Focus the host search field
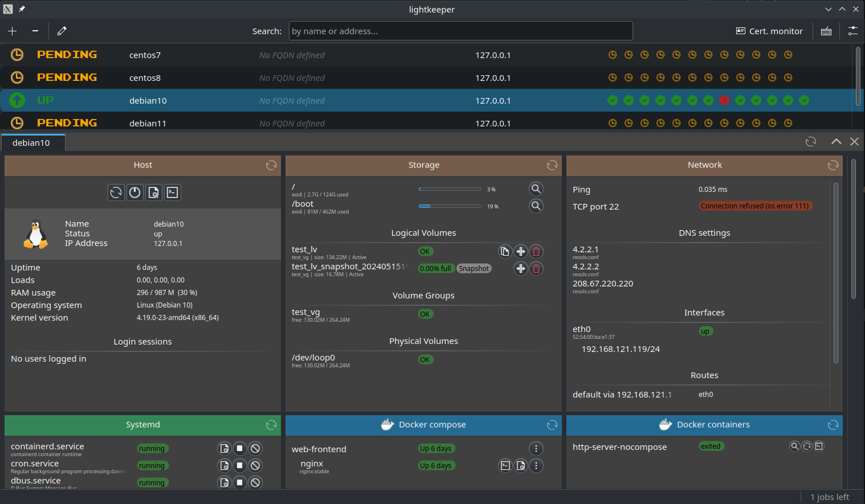The width and height of the screenshot is (865, 504). tap(460, 31)
